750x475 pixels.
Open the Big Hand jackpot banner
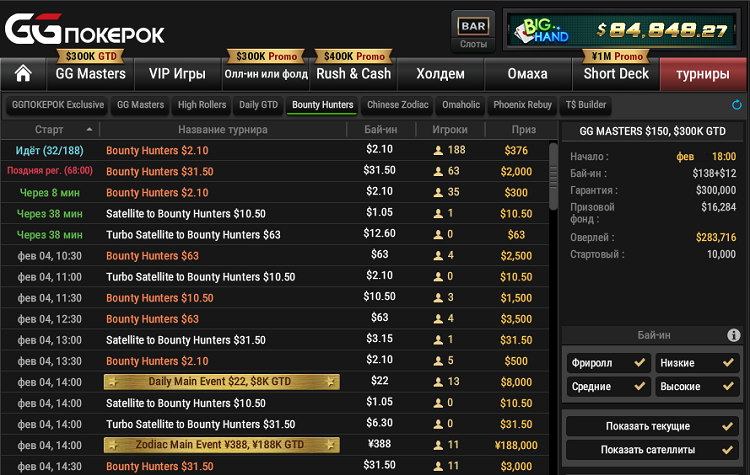[x=622, y=30]
